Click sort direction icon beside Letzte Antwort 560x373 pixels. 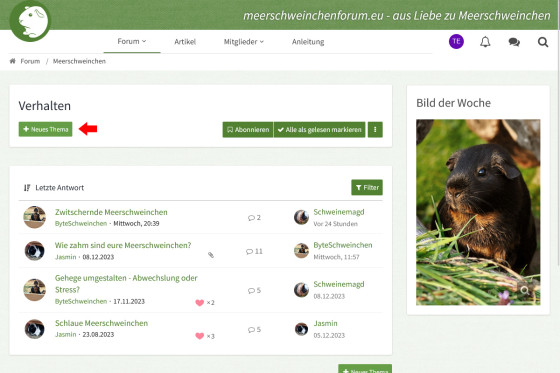[x=27, y=188]
